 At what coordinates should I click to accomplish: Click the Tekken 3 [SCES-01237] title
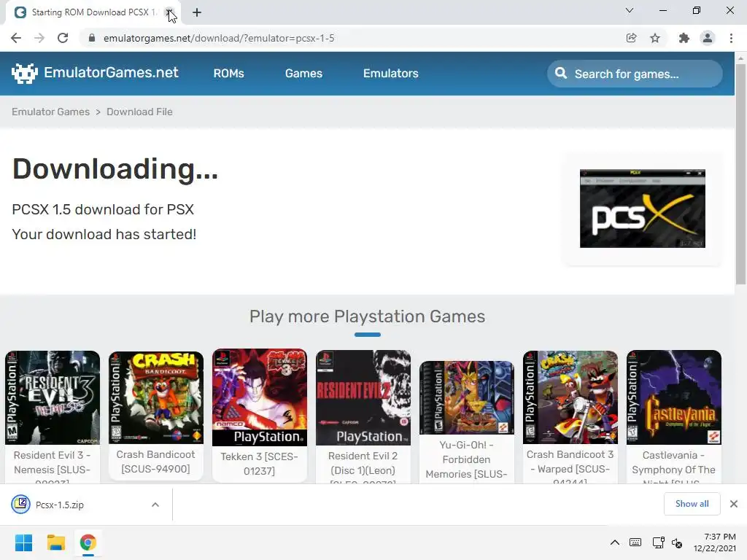[x=260, y=463]
